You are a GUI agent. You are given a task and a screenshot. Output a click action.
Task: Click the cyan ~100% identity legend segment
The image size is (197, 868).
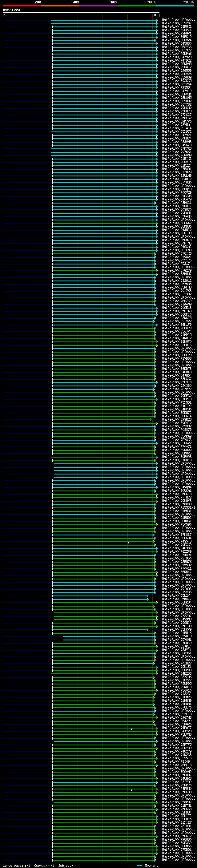(175, 6)
